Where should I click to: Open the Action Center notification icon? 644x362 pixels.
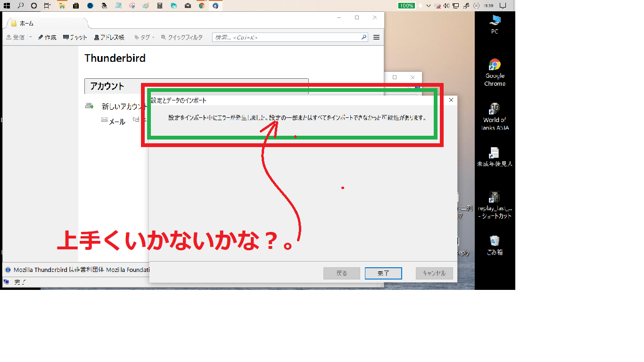point(503,6)
